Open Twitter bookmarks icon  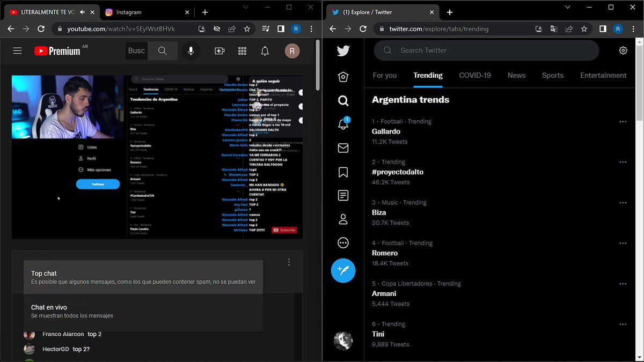343,172
